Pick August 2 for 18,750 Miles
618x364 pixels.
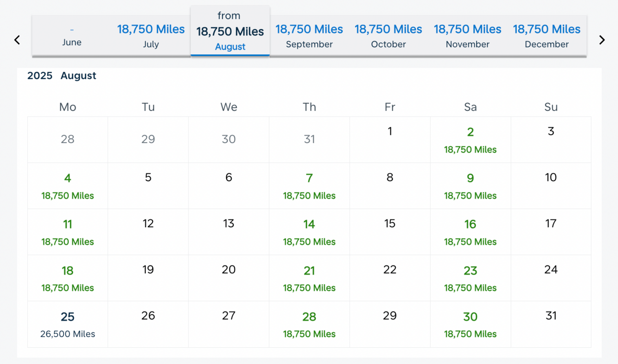click(x=470, y=140)
